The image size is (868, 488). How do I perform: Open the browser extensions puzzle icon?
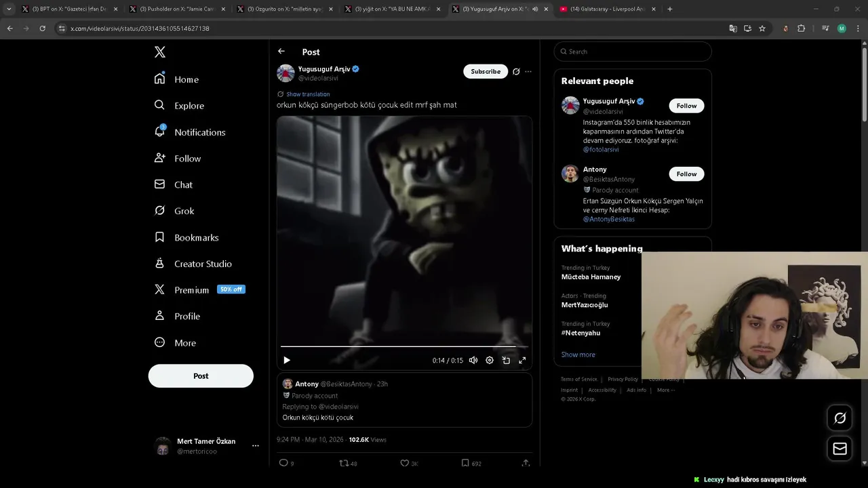tap(801, 28)
